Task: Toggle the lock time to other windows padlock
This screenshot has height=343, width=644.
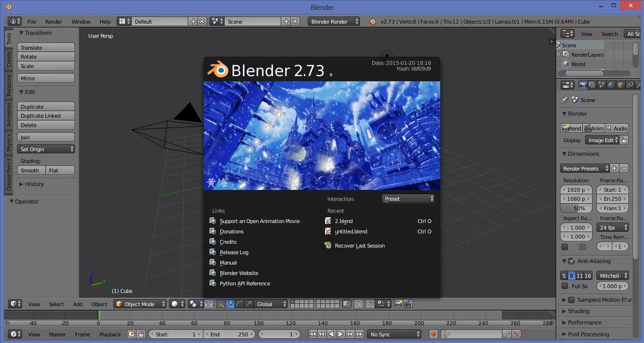Action: 141,334
